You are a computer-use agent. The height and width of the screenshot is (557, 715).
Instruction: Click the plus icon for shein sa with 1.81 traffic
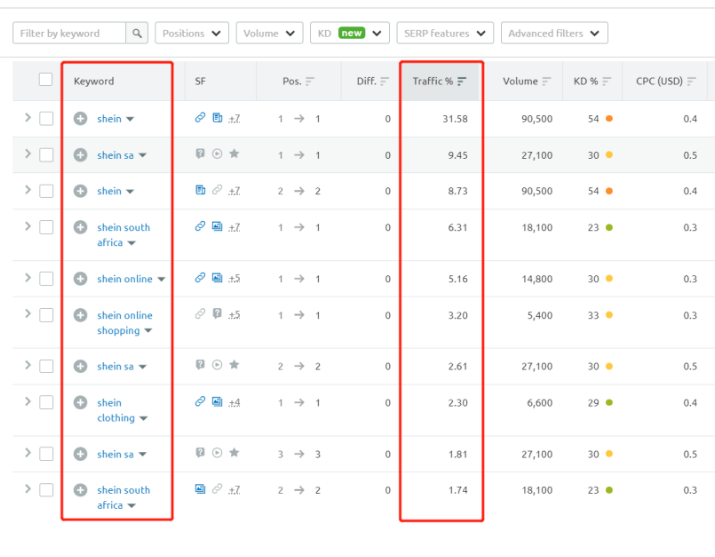click(80, 454)
